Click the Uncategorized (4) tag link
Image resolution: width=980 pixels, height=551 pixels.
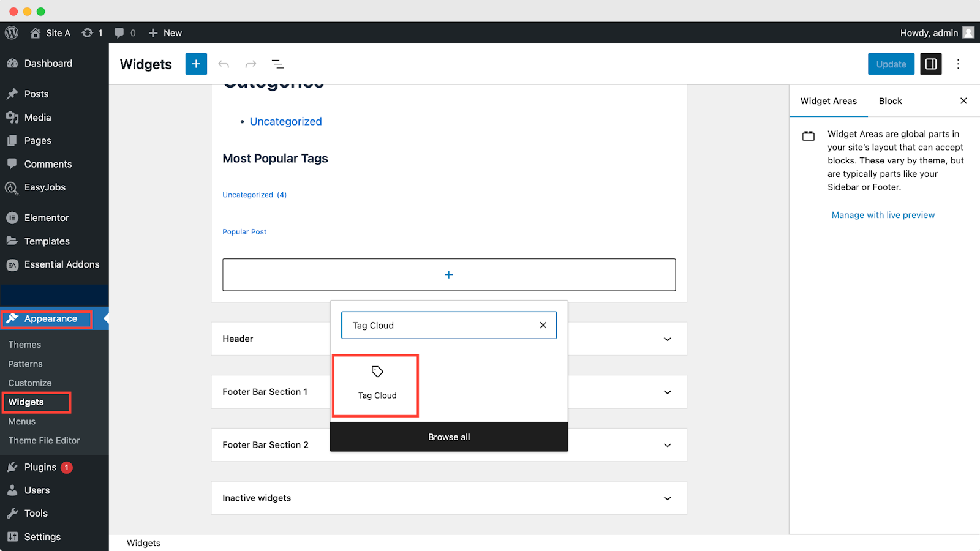(x=254, y=195)
